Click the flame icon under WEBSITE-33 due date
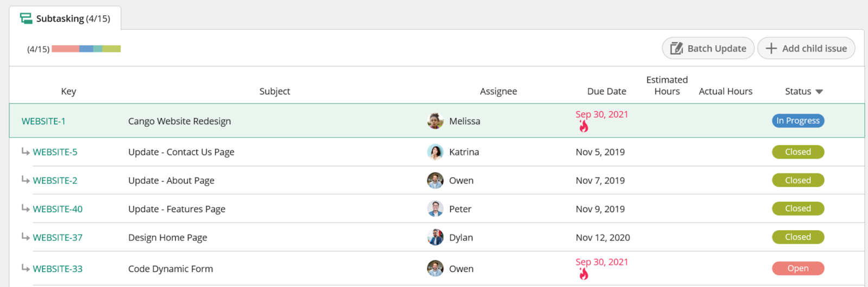The height and width of the screenshot is (287, 868). point(584,274)
